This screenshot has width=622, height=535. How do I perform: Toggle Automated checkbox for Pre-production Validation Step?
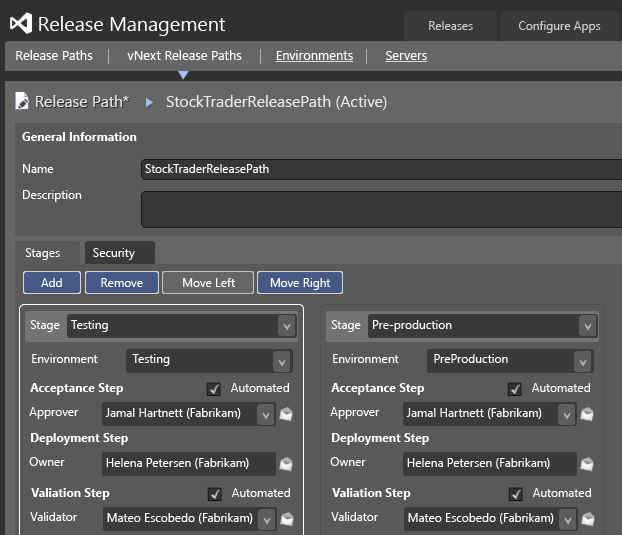pyautogui.click(x=516, y=494)
